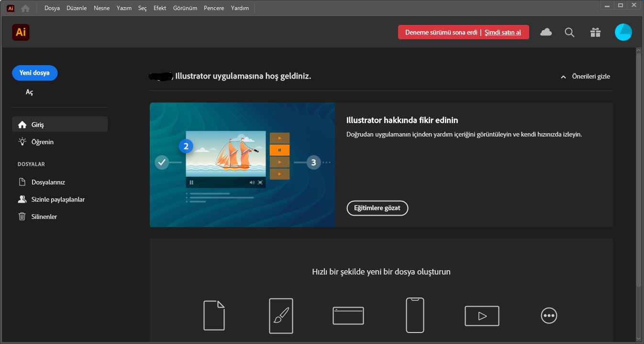Click the Deneme sürümü sona erdi text

[441, 33]
